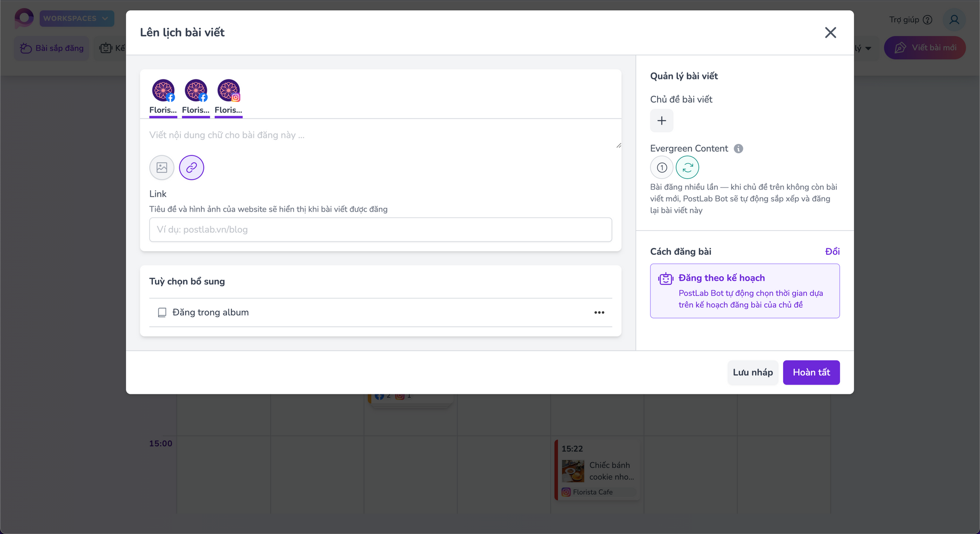This screenshot has width=980, height=534.
Task: Add a post topic with plus button
Action: [661, 121]
